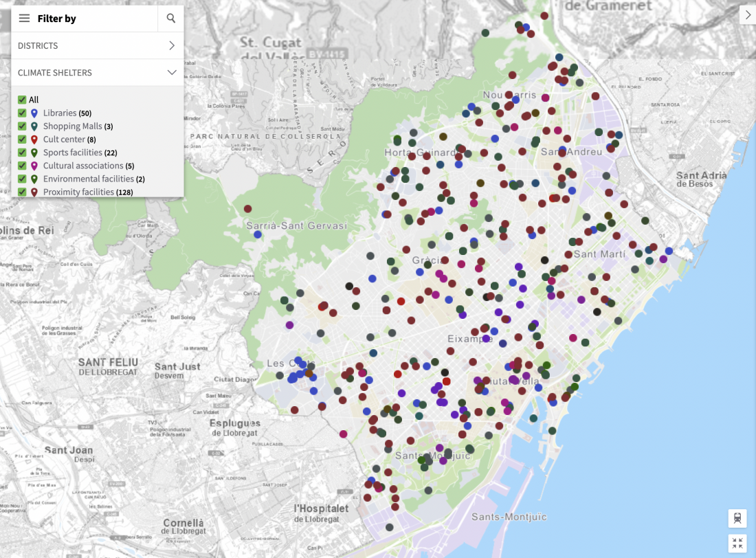The image size is (756, 558).
Task: Click the L'Hospitalet de Llobregat label
Action: coord(321,513)
